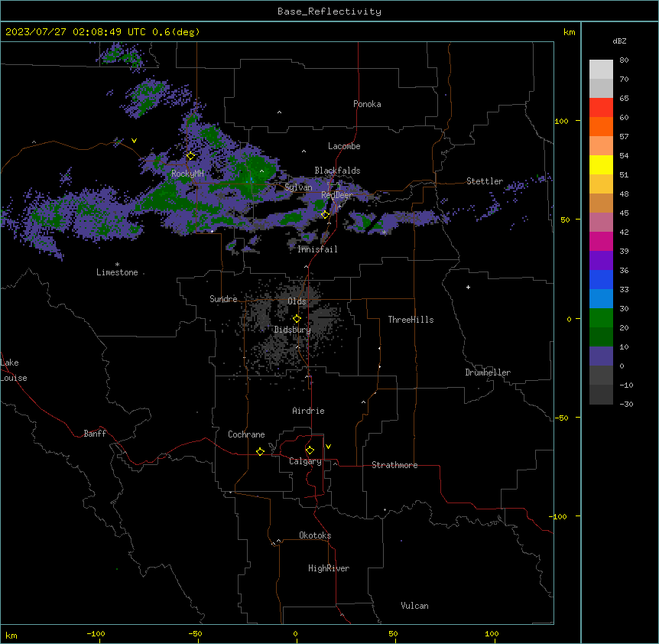Select the Didsbury town label
The image size is (659, 644).
pyautogui.click(x=293, y=330)
